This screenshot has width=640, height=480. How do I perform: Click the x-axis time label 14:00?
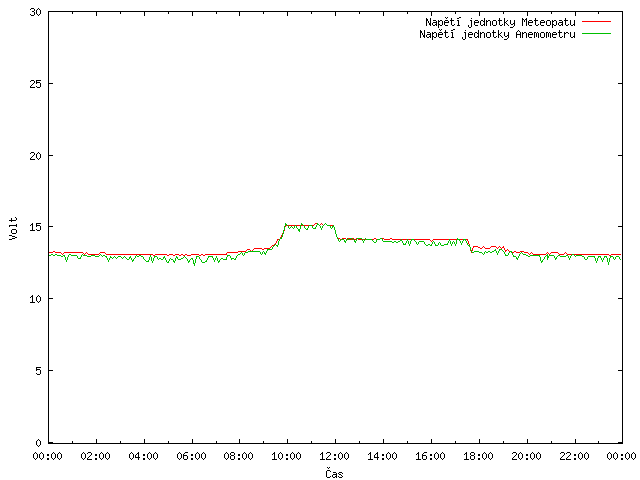pyautogui.click(x=382, y=456)
